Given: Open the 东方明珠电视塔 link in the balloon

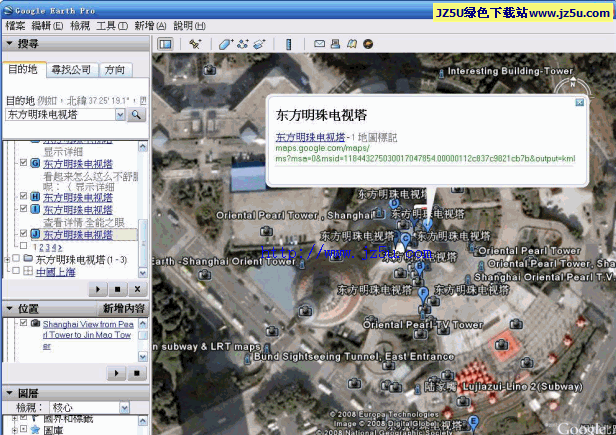Looking at the screenshot, I should click(x=310, y=137).
